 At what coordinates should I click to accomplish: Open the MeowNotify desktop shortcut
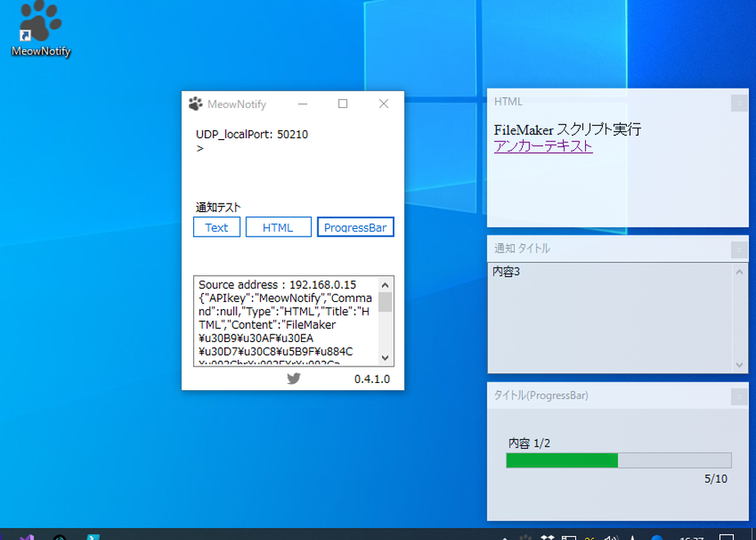click(41, 29)
